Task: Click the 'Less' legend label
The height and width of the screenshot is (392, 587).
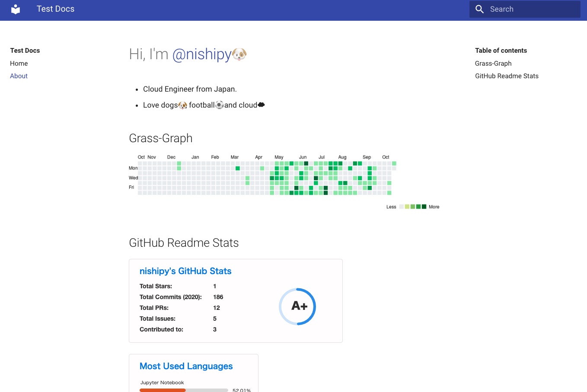Action: point(391,207)
